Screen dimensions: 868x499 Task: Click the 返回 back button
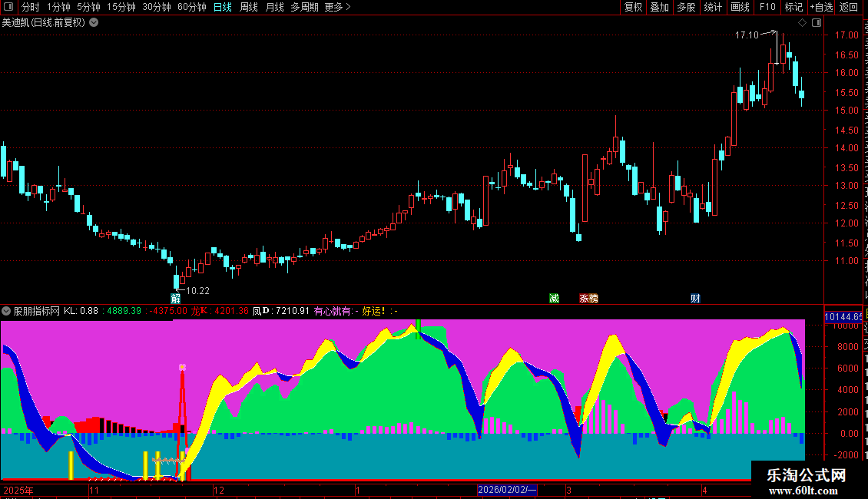849,7
